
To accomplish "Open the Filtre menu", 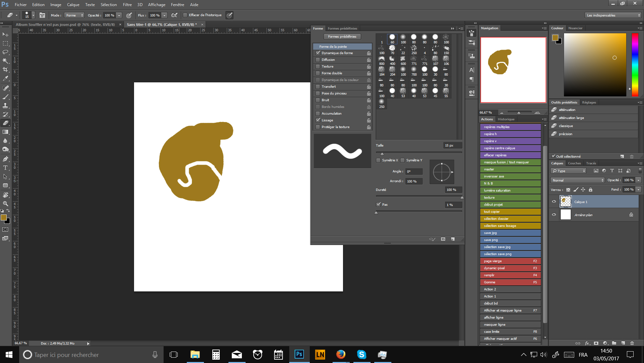I will click(127, 5).
